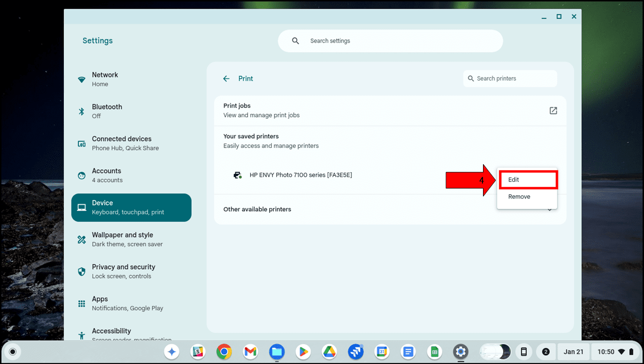Viewport: 644px width, 364px height.
Task: Open the Jan 21 calendar button
Action: [573, 351]
